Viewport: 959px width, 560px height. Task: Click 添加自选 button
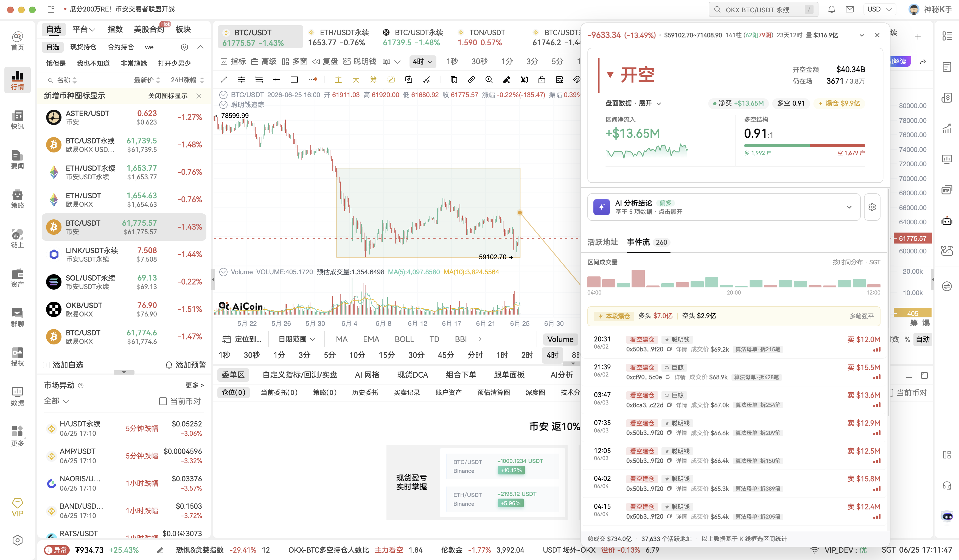click(x=63, y=365)
